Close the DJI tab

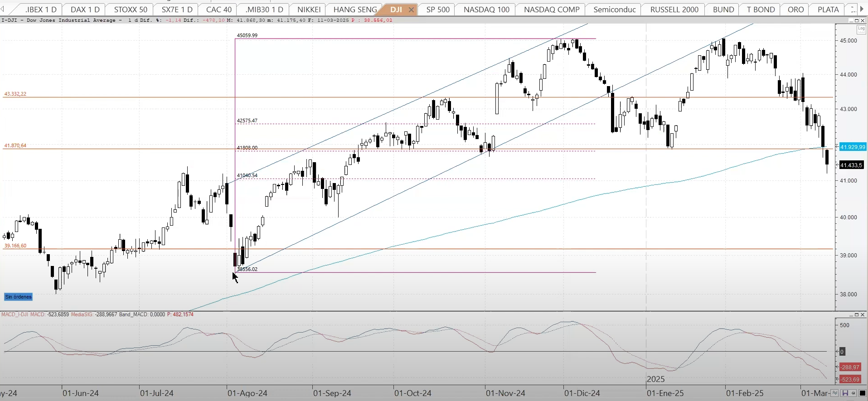[411, 10]
